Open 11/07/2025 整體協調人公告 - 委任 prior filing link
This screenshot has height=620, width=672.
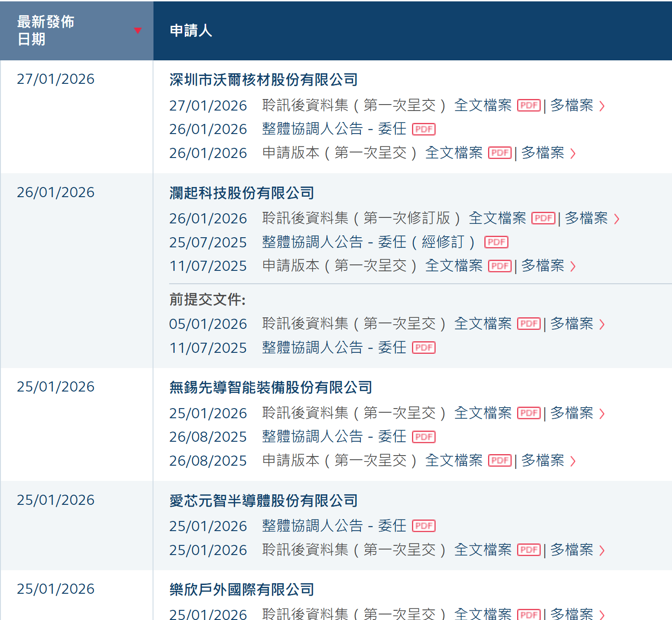pyautogui.click(x=334, y=347)
